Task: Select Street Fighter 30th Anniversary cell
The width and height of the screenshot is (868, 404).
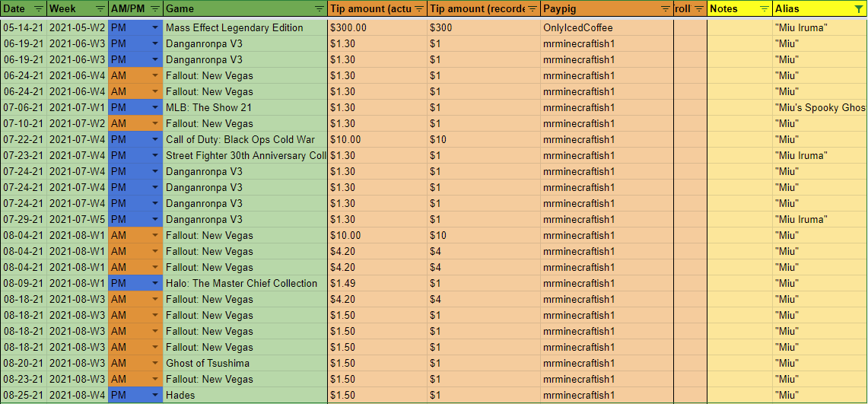Action: point(245,155)
